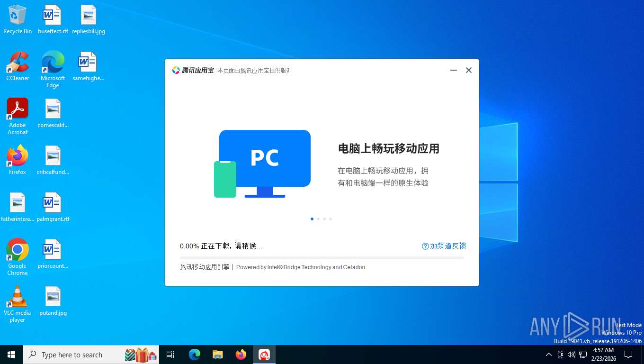
Task: Select putand.jpg desktop file
Action: click(x=53, y=301)
